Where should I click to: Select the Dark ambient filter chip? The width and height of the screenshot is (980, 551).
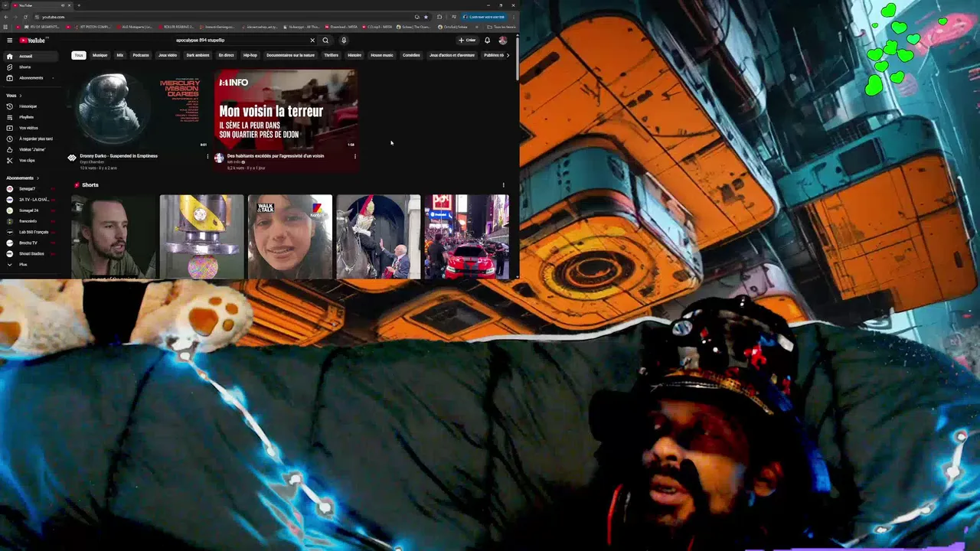pos(198,55)
